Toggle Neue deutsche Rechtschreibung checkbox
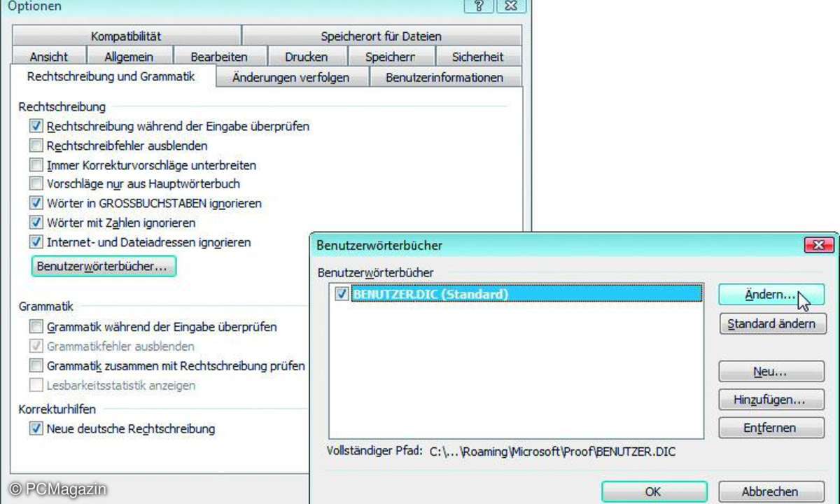The image size is (840, 504). coord(36,428)
